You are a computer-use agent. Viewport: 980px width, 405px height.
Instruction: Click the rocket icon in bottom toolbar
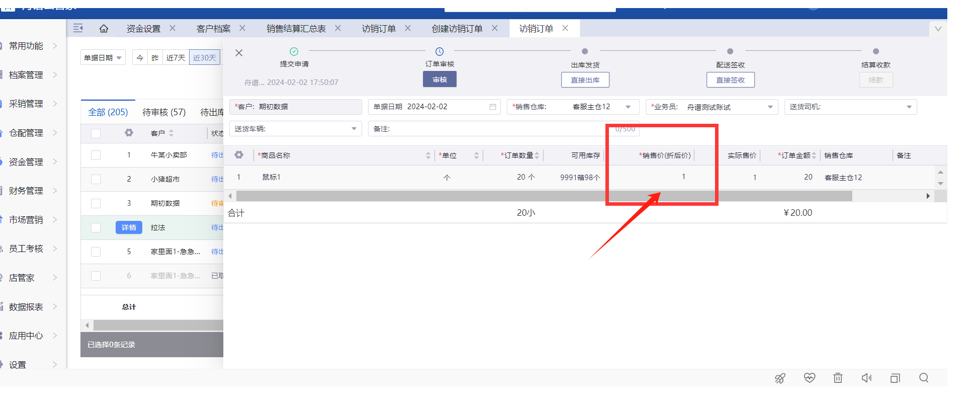(x=780, y=378)
